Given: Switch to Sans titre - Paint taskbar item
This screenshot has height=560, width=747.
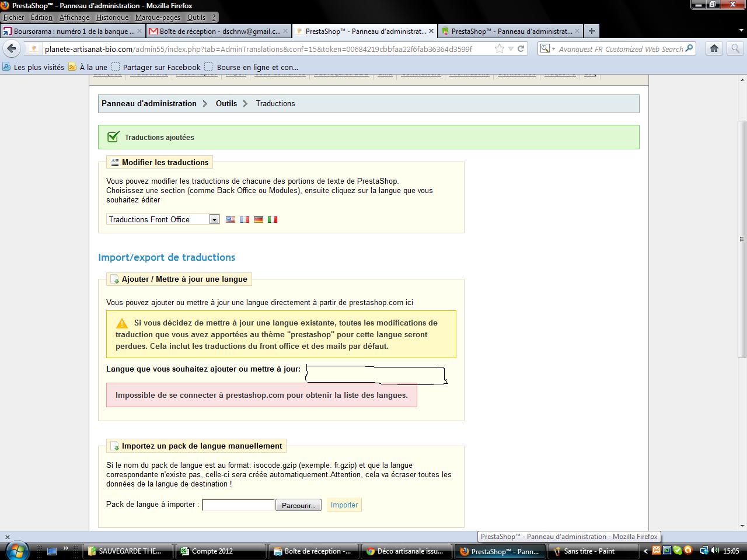Looking at the screenshot, I should pyautogui.click(x=592, y=551).
